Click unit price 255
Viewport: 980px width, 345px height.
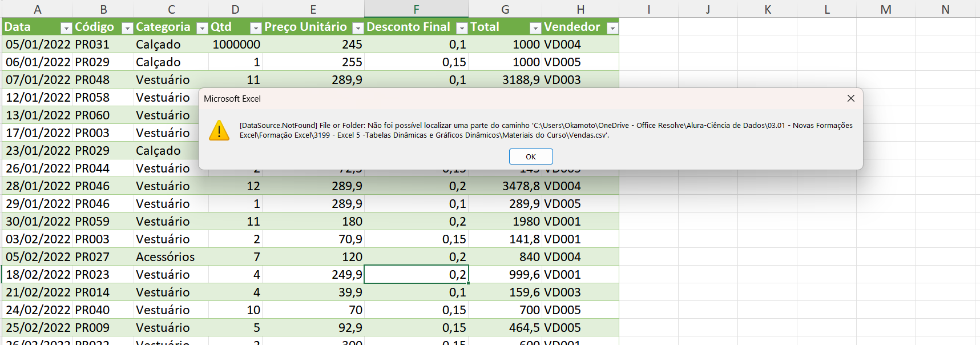click(313, 62)
